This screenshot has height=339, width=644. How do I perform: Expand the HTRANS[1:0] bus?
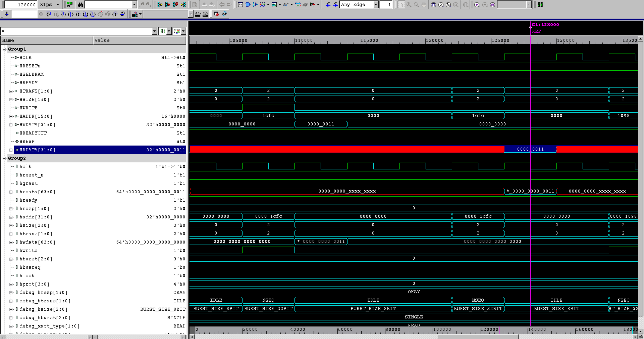[x=11, y=91]
